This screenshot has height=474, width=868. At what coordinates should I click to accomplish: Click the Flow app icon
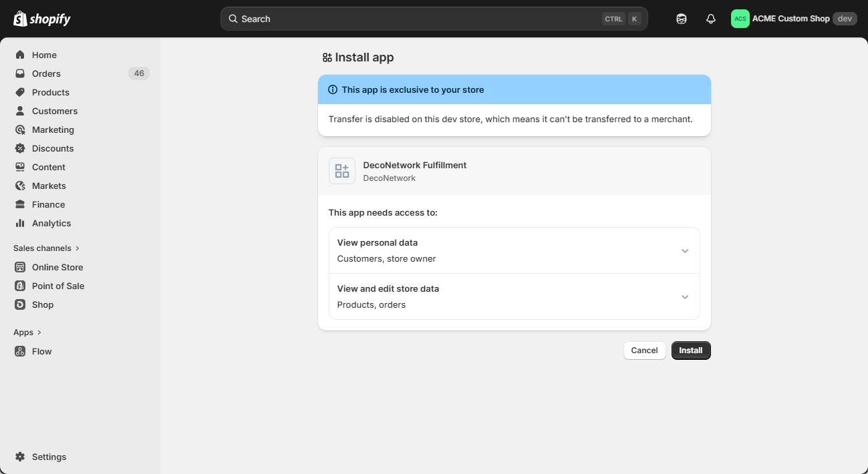coord(20,351)
